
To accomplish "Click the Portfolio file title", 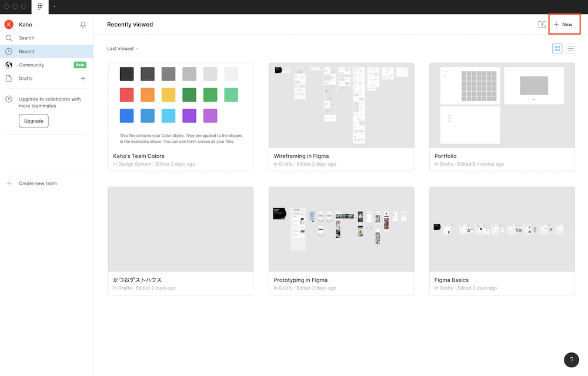I will point(446,156).
